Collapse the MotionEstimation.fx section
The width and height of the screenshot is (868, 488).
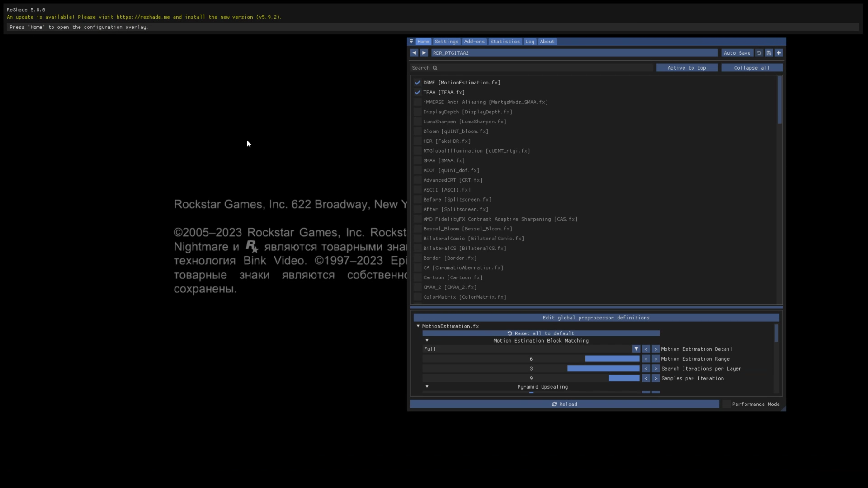[418, 326]
